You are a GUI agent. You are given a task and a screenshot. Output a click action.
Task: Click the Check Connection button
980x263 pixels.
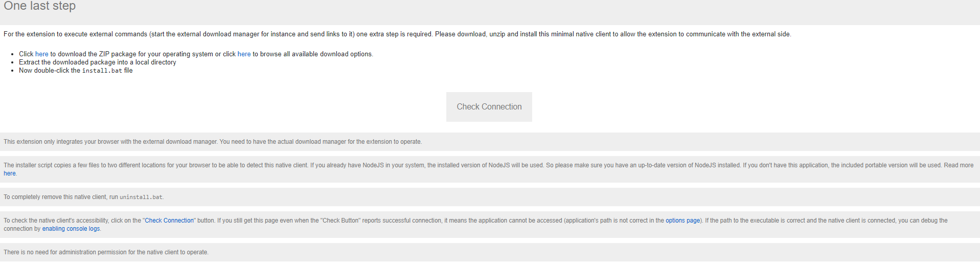[x=489, y=107]
